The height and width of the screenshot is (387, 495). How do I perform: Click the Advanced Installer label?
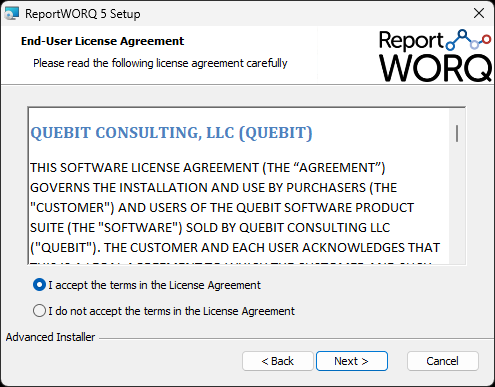pos(50,337)
